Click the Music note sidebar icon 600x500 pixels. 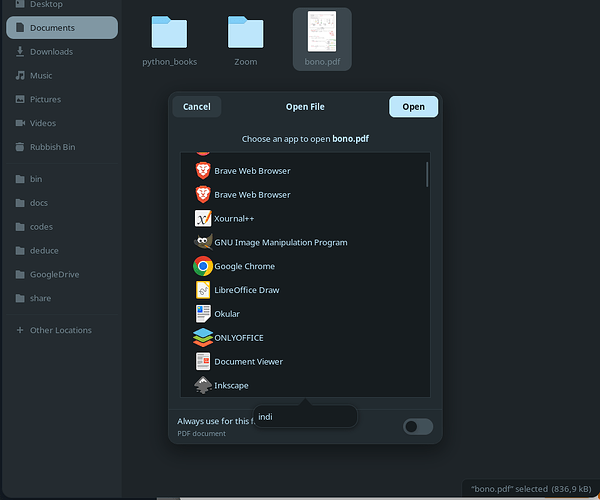coord(20,75)
